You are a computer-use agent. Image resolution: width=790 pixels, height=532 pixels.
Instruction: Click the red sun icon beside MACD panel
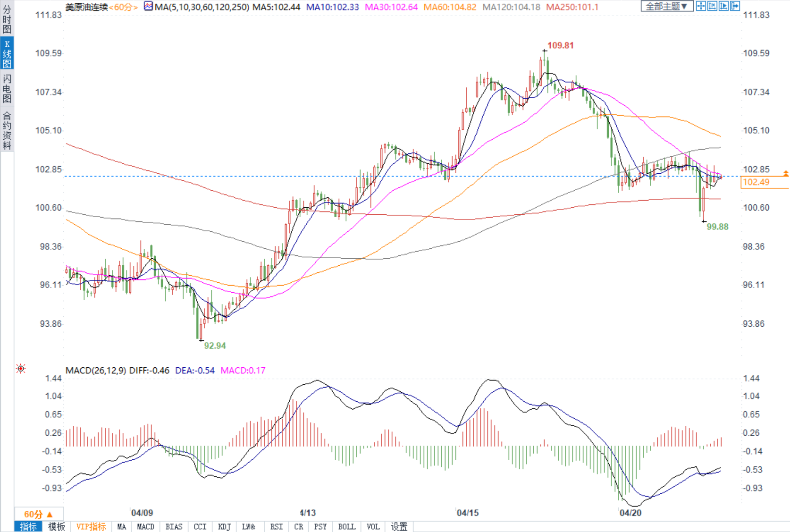(21, 369)
